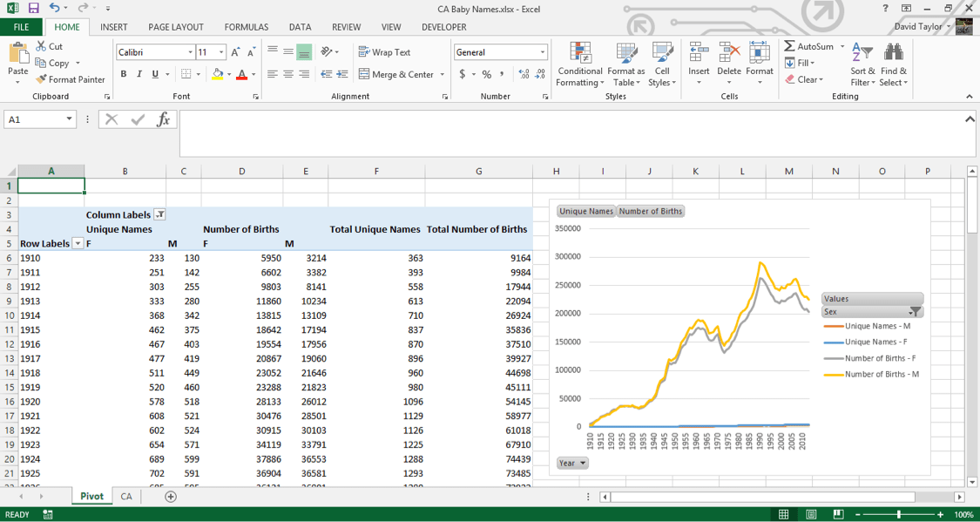Screen dimensions: 980x522
Task: Open the DEVELOPER ribbon tab
Action: pyautogui.click(x=444, y=27)
